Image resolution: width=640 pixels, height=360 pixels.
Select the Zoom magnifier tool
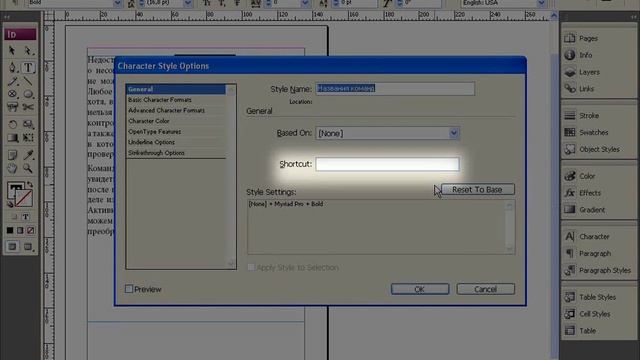tap(28, 168)
